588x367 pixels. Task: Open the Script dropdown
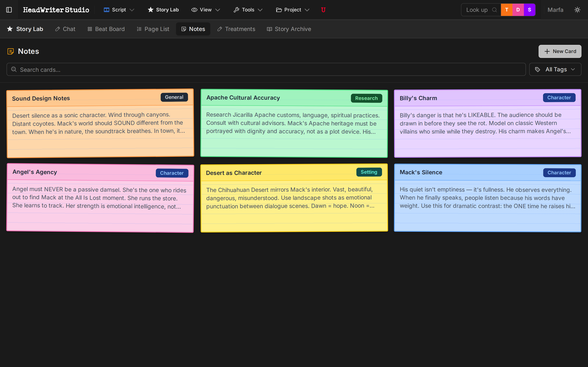[x=119, y=10]
